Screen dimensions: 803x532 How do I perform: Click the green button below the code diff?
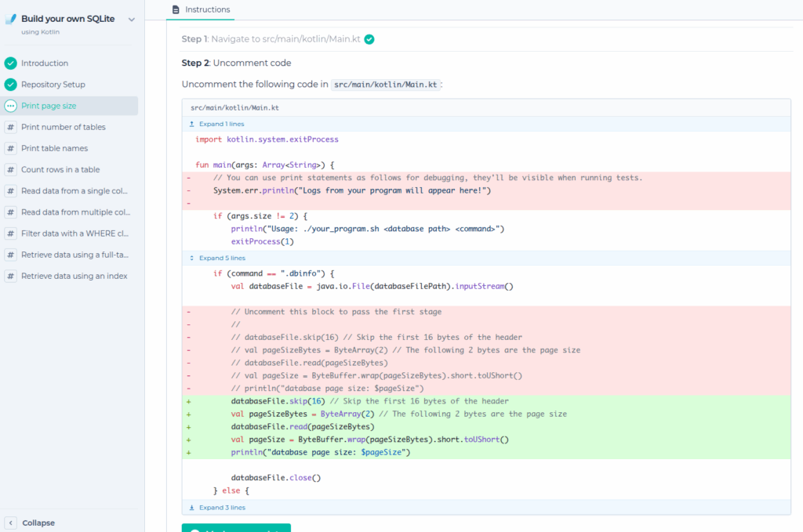pos(236,528)
